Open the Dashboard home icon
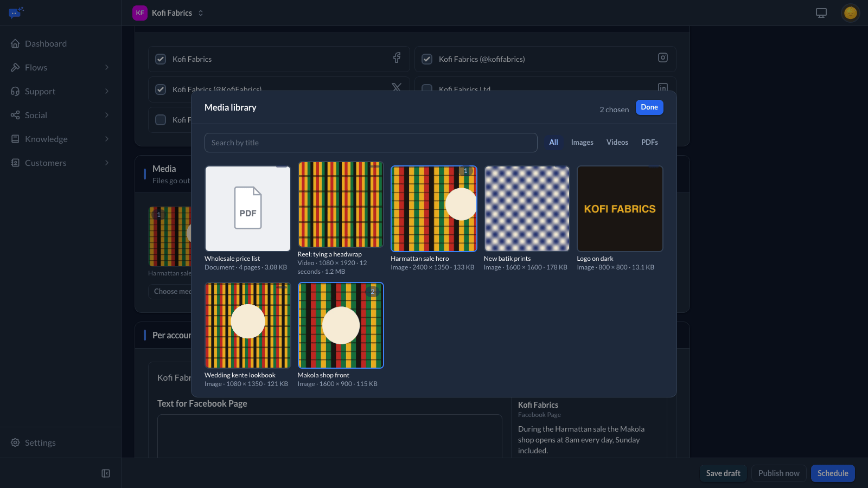 coord(15,43)
